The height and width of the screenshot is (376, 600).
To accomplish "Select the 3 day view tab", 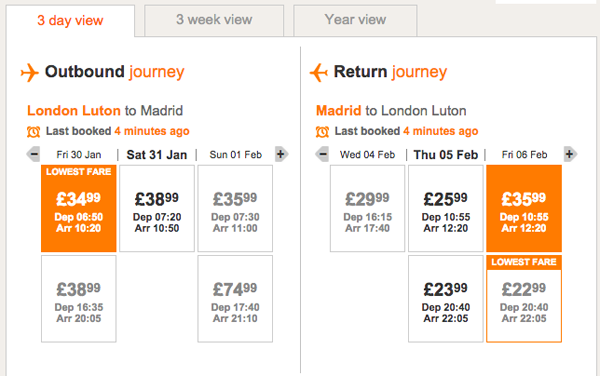I will tap(70, 21).
